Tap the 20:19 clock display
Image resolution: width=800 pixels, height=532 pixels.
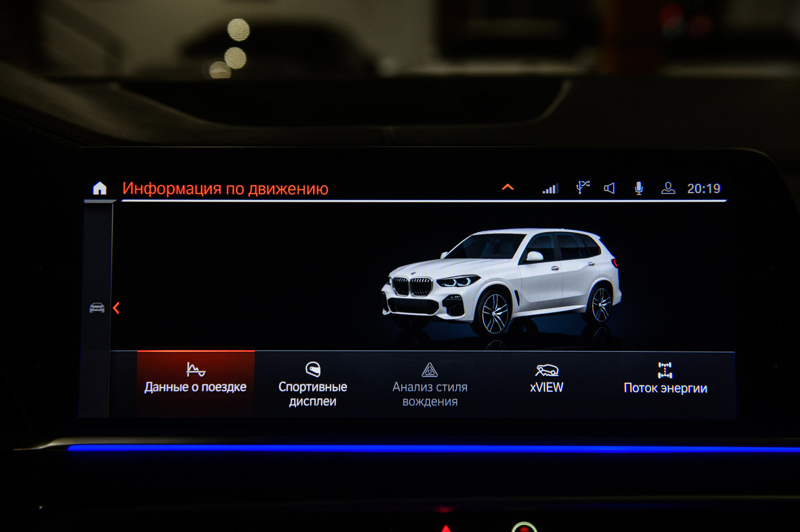(704, 189)
